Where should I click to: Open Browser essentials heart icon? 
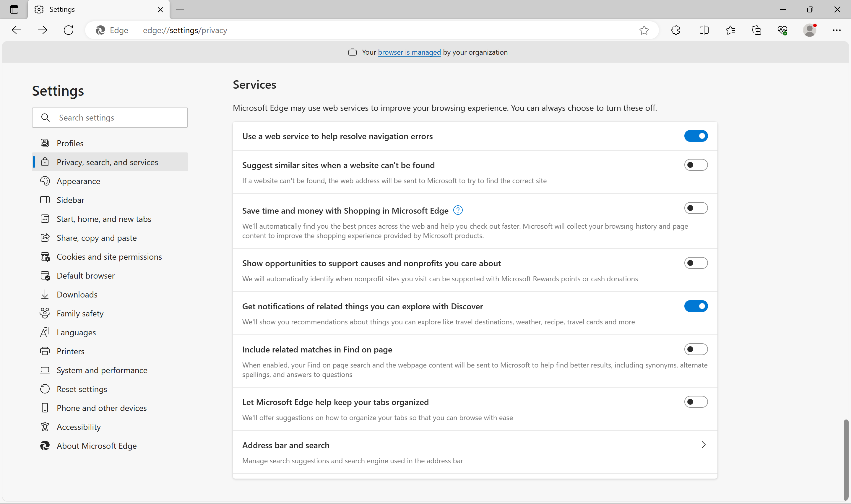[782, 30]
